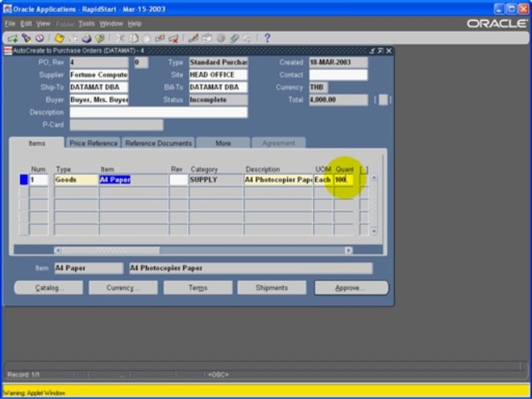
Task: Click 'Record: 1/1' in the status bar
Action: click(x=23, y=375)
